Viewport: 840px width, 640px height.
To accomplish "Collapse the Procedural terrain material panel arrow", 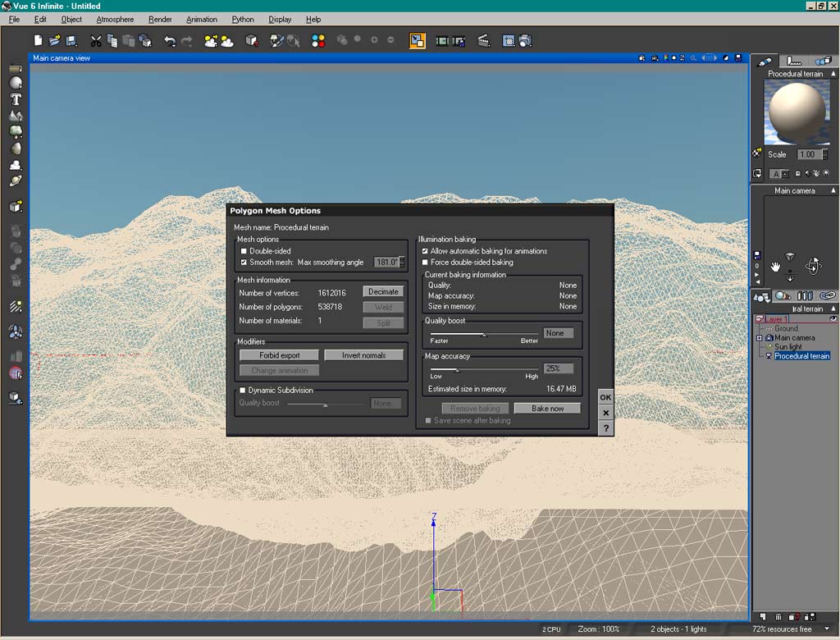I will (833, 74).
